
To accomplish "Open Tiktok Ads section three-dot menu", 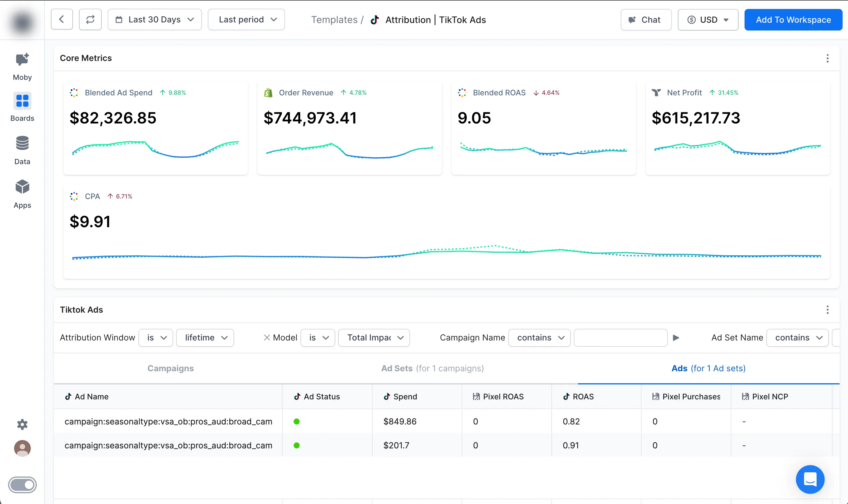I will point(827,310).
